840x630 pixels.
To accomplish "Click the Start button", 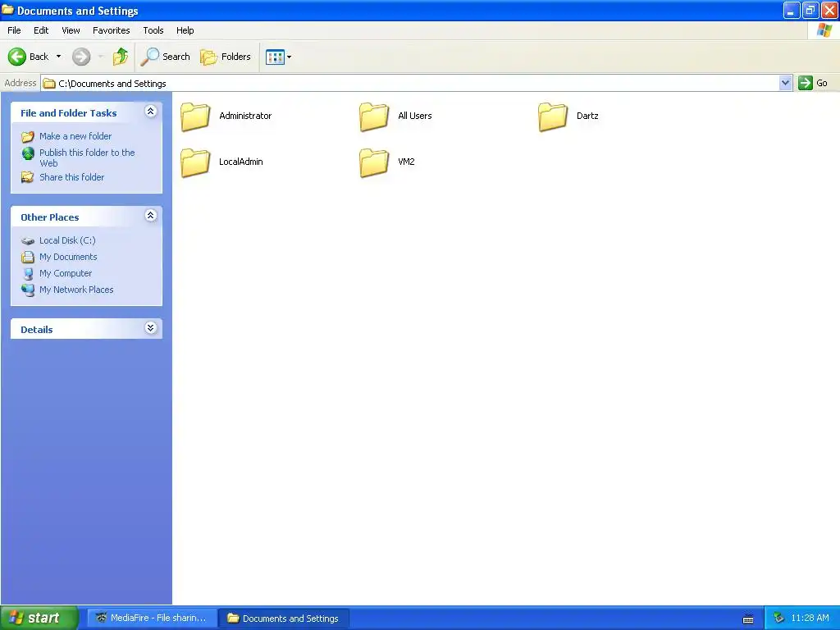I will pyautogui.click(x=39, y=618).
